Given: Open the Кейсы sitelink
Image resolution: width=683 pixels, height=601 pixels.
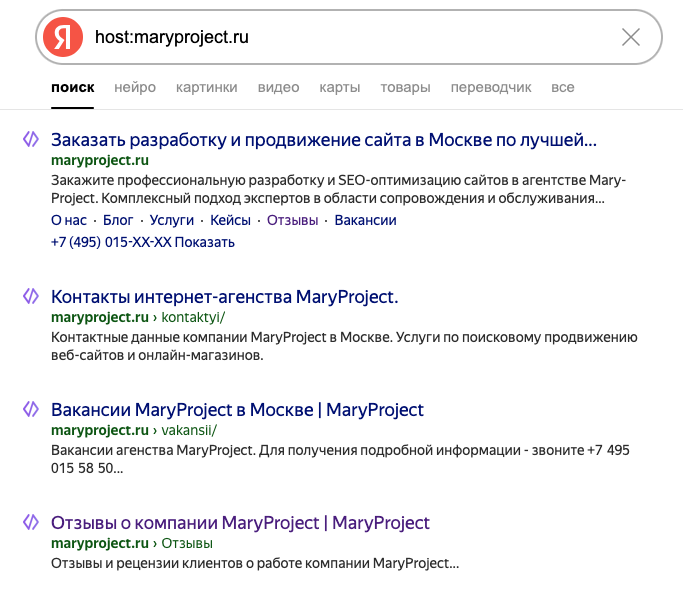Looking at the screenshot, I should pos(230,220).
